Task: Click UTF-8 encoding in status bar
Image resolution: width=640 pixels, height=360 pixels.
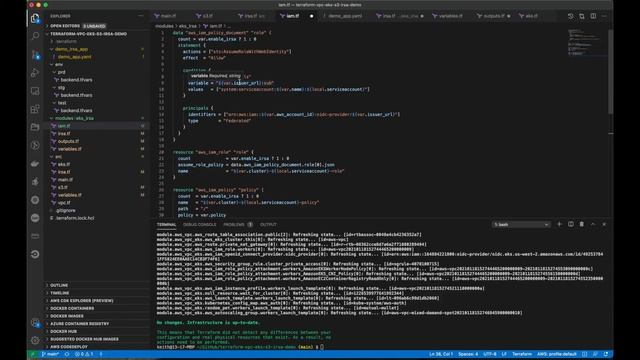Action: coord(490,354)
